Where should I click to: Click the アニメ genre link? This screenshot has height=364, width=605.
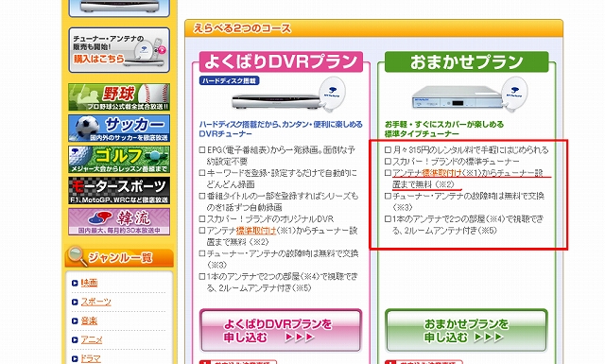point(92,339)
